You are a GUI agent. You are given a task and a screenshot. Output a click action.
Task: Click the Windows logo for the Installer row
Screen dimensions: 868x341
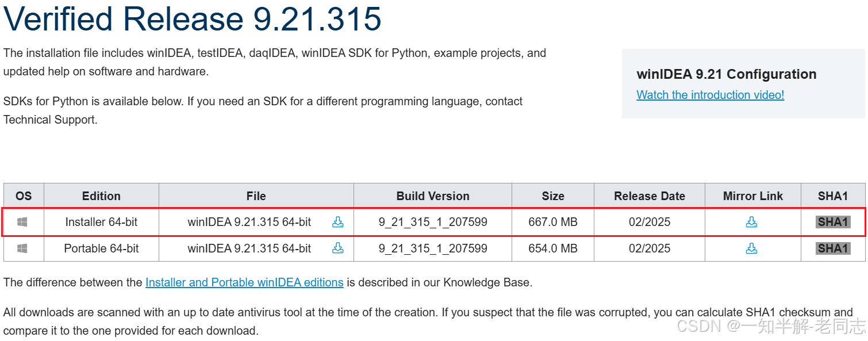coord(22,222)
